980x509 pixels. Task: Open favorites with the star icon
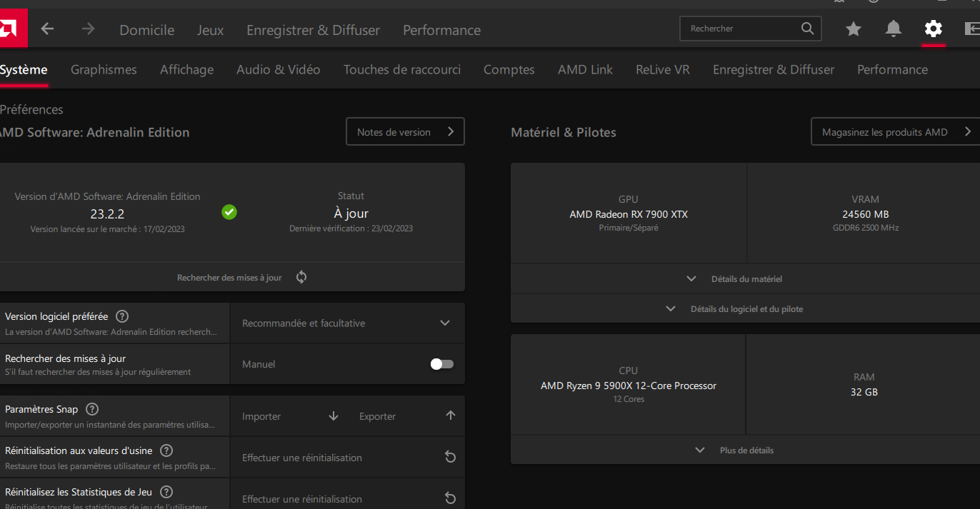tap(853, 29)
